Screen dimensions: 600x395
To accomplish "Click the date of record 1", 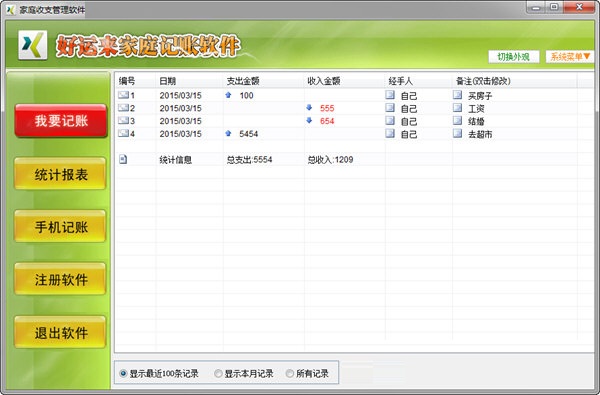I will pos(181,95).
